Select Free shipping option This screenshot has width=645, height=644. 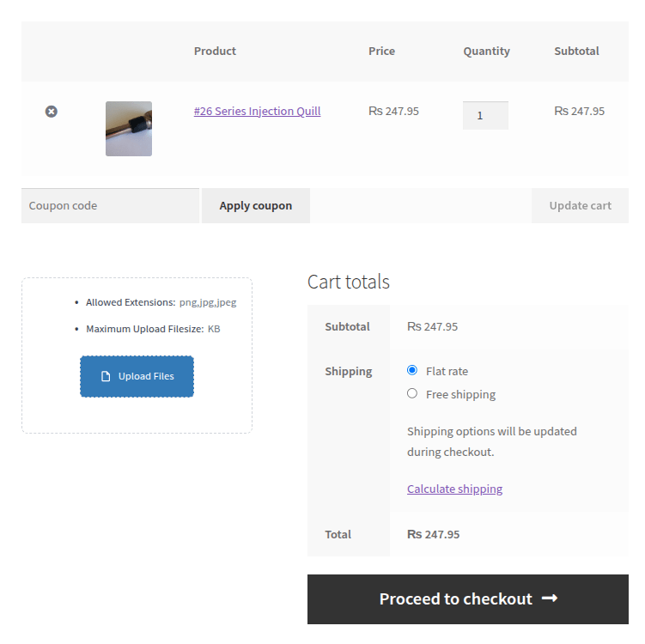[412, 393]
